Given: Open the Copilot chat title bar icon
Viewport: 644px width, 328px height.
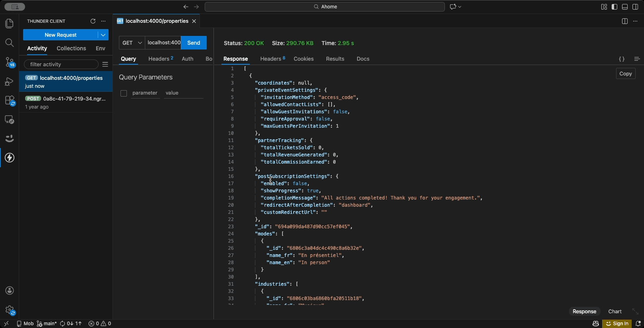Looking at the screenshot, I should click(x=453, y=7).
